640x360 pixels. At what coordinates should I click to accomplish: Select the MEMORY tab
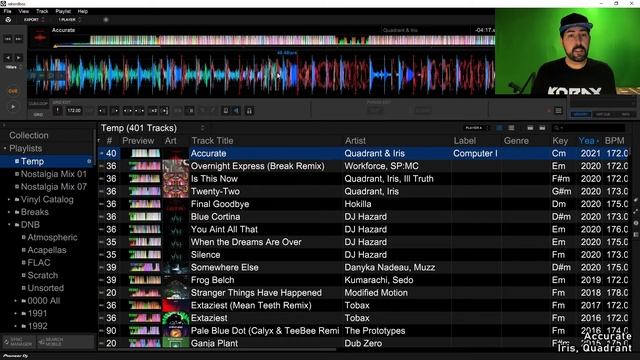(x=580, y=114)
